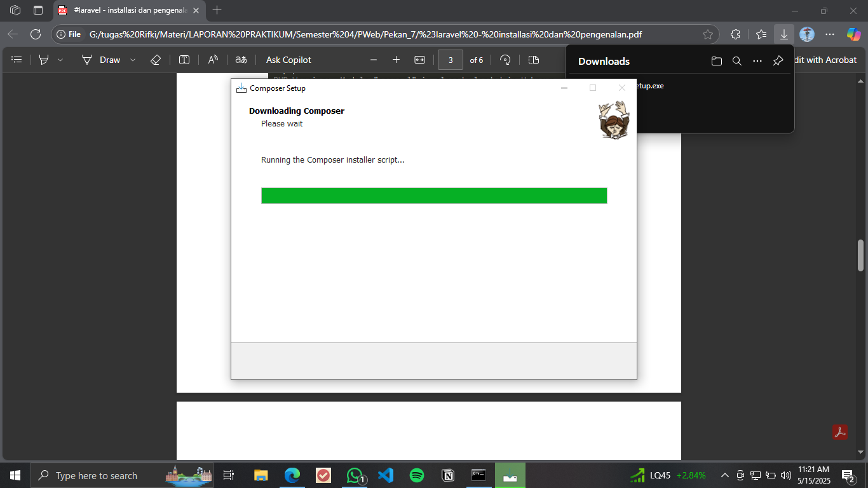Open more options in Downloads panel
This screenshot has width=868, height=488.
(757, 61)
